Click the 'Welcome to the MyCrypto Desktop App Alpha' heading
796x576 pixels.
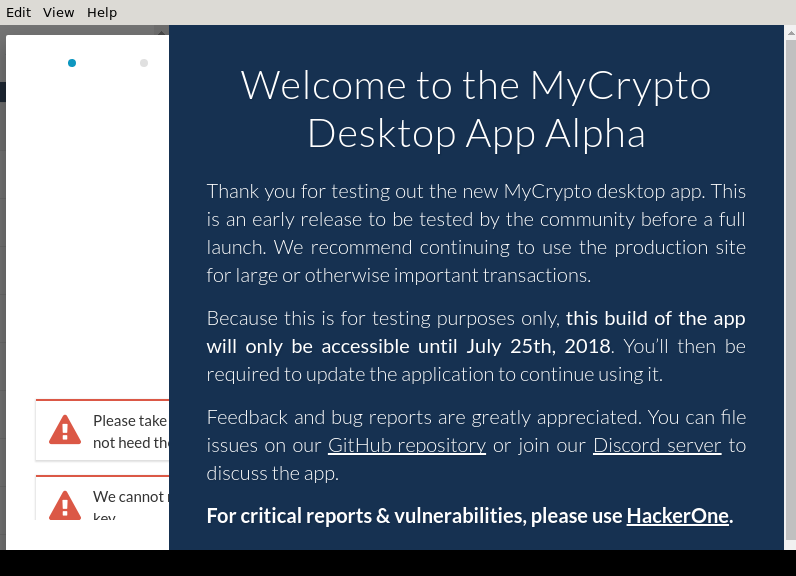point(476,109)
